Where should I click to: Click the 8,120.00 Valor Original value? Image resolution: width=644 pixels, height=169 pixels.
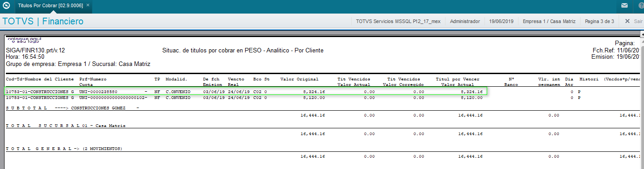pos(314,98)
